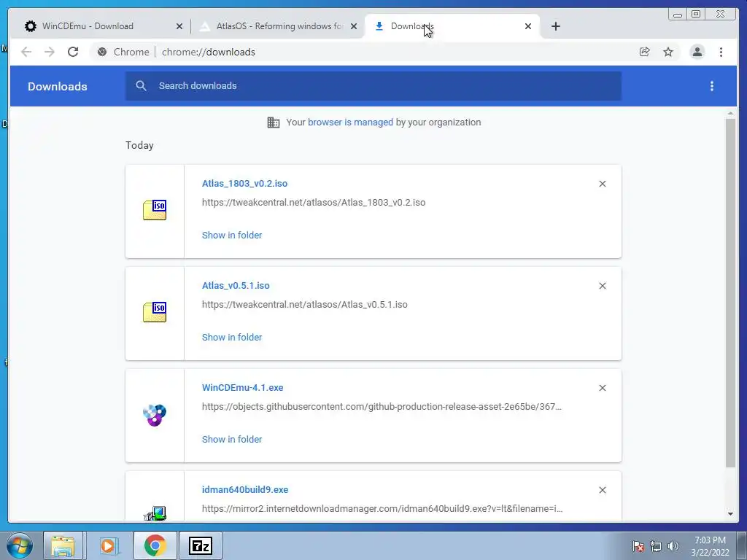Click the Chrome site info icon
Viewport: 747px width, 560px height.
(102, 52)
